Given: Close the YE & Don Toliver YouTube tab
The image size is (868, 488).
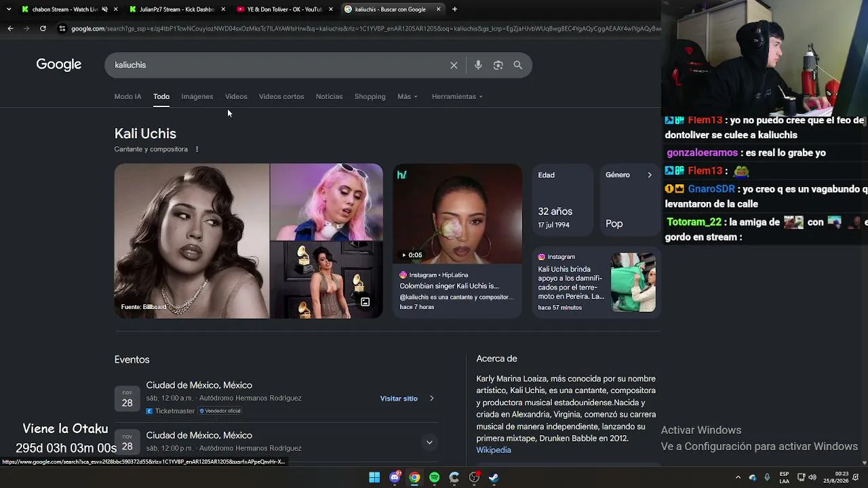Looking at the screenshot, I should (x=331, y=9).
